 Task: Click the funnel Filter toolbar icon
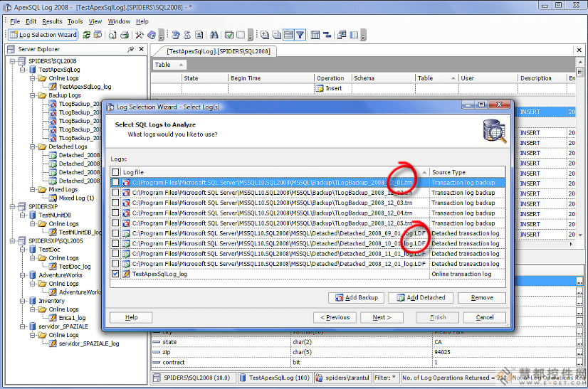pos(300,35)
